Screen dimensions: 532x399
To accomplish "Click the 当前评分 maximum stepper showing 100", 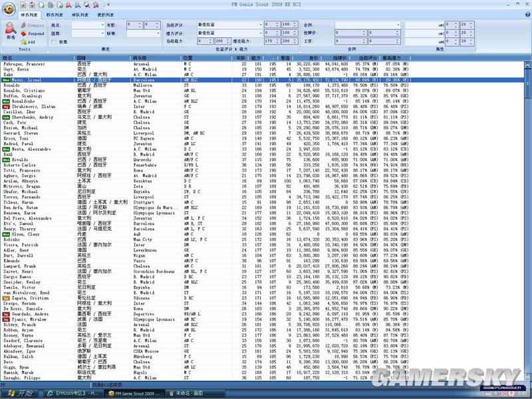I will point(290,25).
